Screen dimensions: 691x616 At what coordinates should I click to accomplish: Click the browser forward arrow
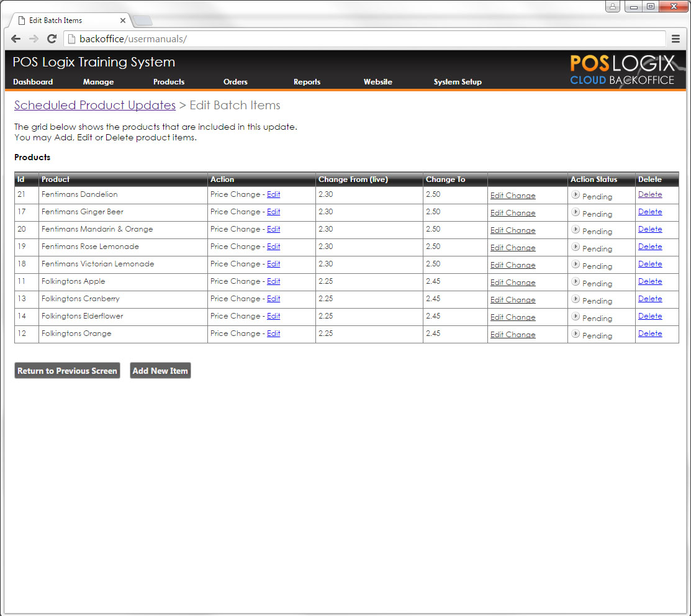tap(34, 38)
